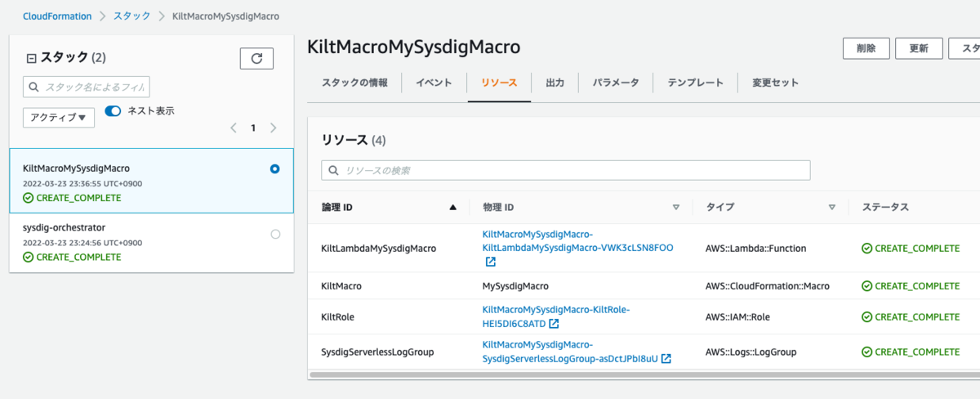Select KiltMacroMySysdigMacro in stack list

tap(76, 168)
